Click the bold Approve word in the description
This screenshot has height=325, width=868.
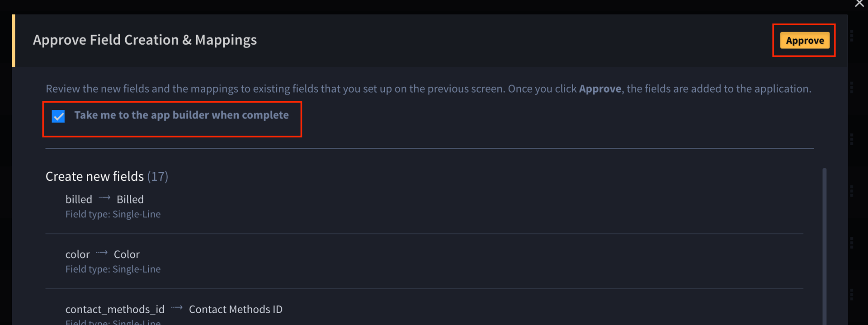600,89
